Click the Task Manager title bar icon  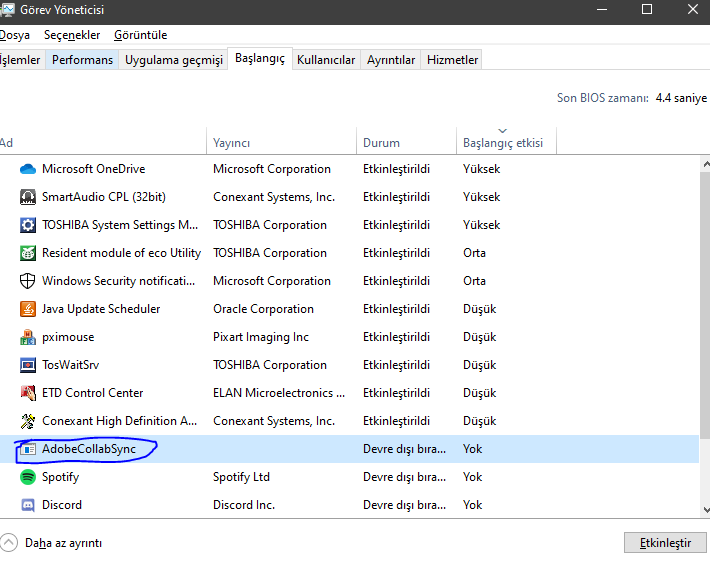tap(7, 10)
